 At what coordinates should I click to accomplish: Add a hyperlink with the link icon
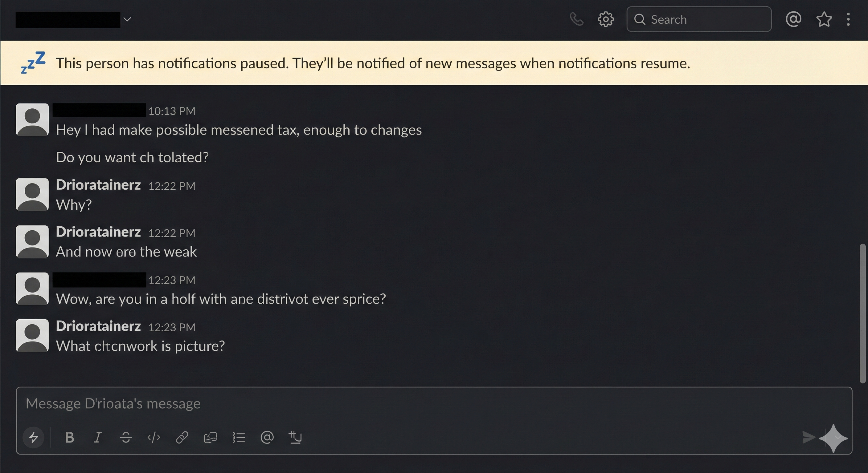tap(182, 437)
